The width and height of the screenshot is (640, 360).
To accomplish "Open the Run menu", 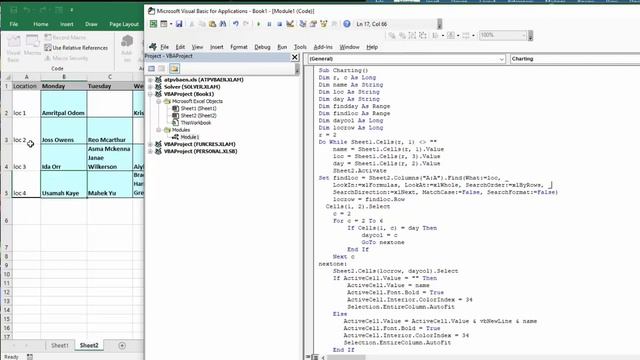I will coord(282,47).
